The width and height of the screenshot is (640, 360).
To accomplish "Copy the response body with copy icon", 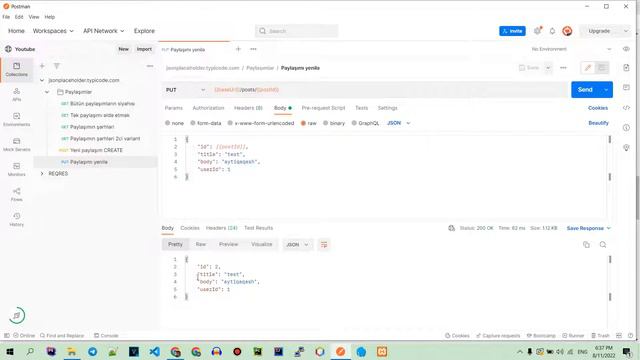I will 586,244.
